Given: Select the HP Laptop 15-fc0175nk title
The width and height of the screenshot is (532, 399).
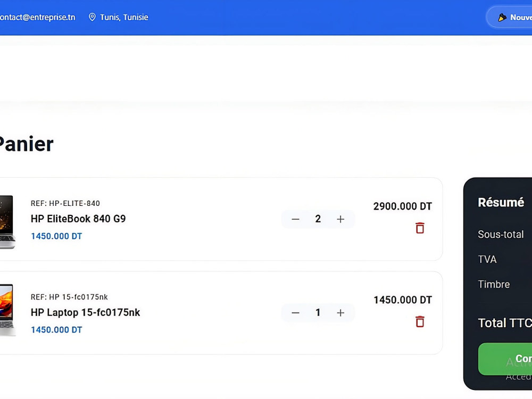Looking at the screenshot, I should [x=85, y=312].
